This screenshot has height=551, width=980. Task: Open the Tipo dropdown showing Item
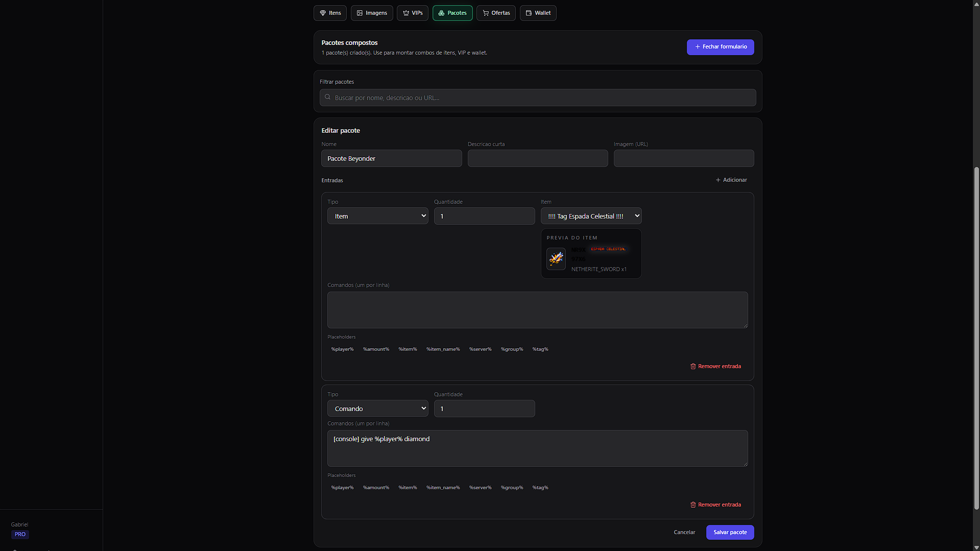pyautogui.click(x=377, y=216)
